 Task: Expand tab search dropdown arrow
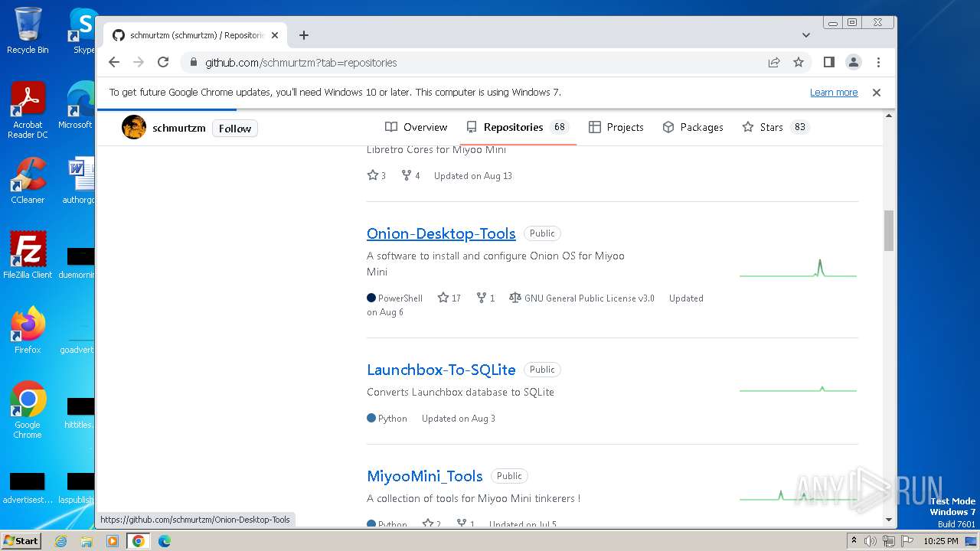coord(805,35)
